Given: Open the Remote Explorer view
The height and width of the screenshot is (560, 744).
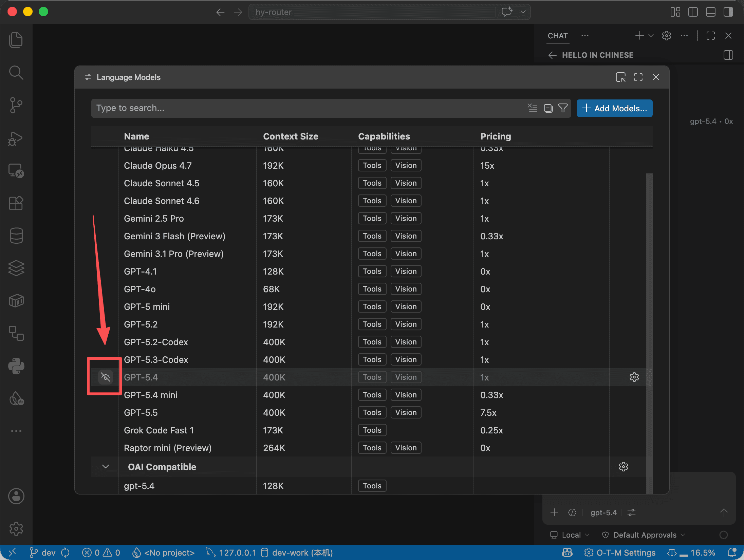Looking at the screenshot, I should 16,171.
